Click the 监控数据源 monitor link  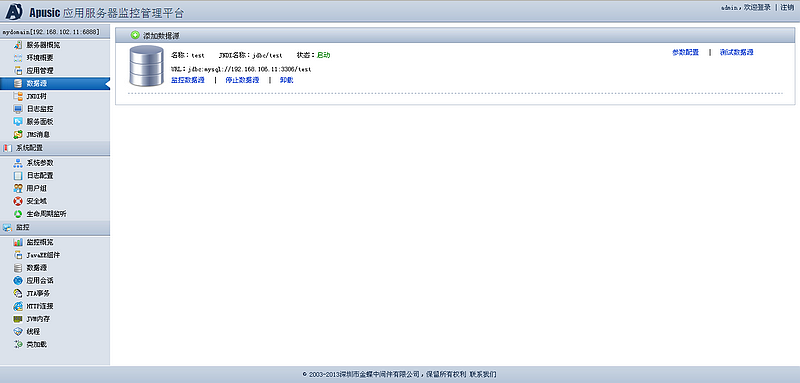tap(188, 80)
